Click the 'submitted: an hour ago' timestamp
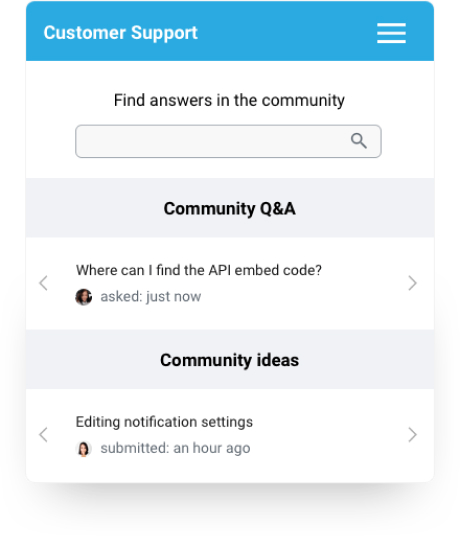 (x=175, y=448)
